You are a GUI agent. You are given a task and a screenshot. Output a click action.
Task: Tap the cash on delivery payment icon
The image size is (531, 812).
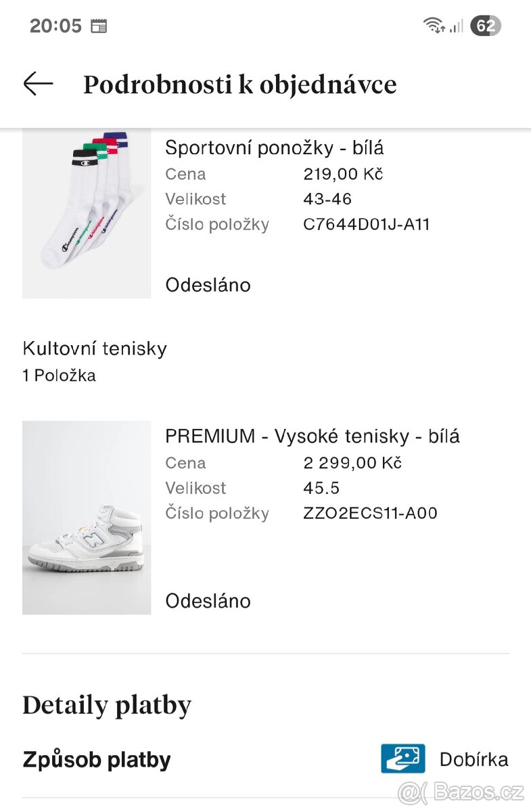(402, 759)
